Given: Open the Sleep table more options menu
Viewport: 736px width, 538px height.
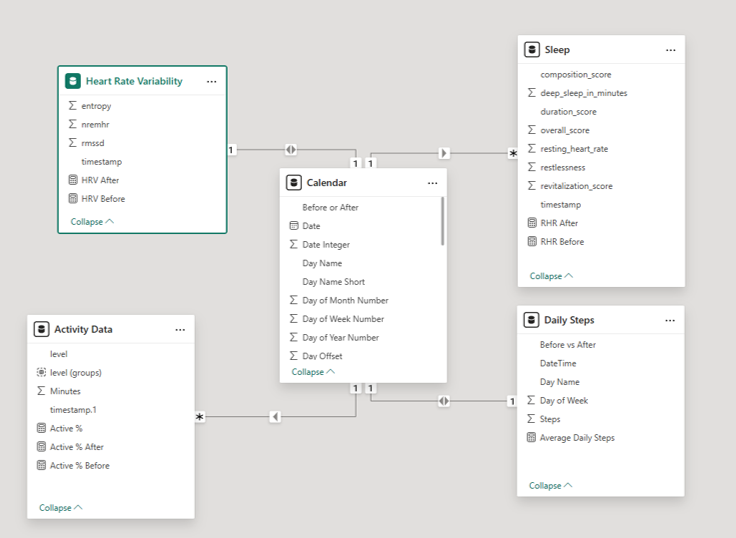Looking at the screenshot, I should tap(671, 50).
